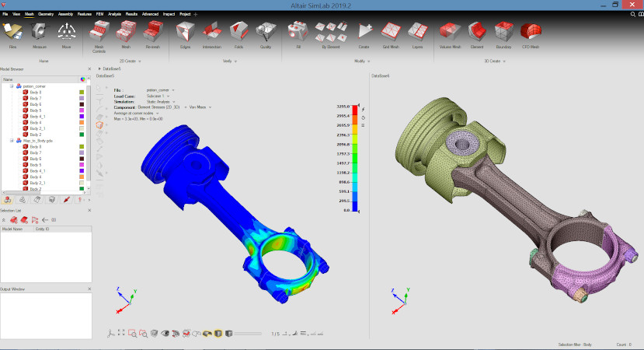
Task: Click the color swatch of first Body 8
Action: tap(82, 93)
